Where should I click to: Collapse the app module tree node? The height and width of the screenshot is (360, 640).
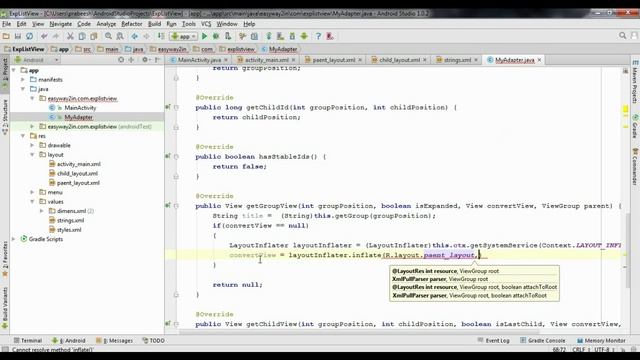14,70
